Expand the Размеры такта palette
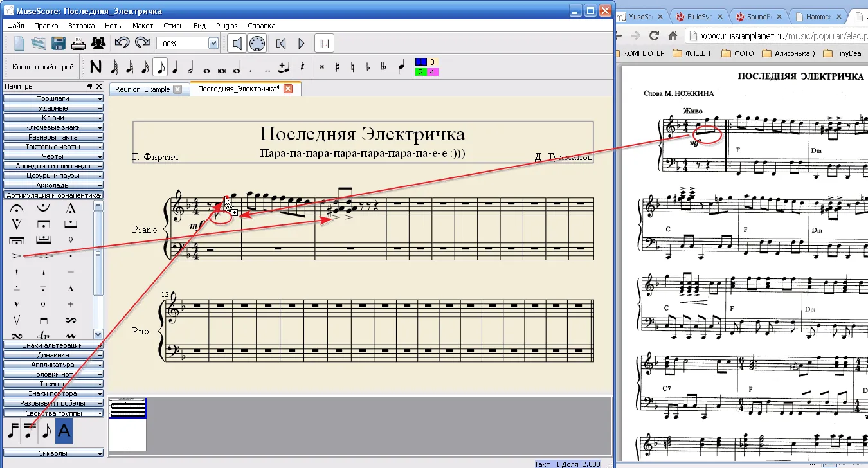This screenshot has height=468, width=868. (x=53, y=137)
